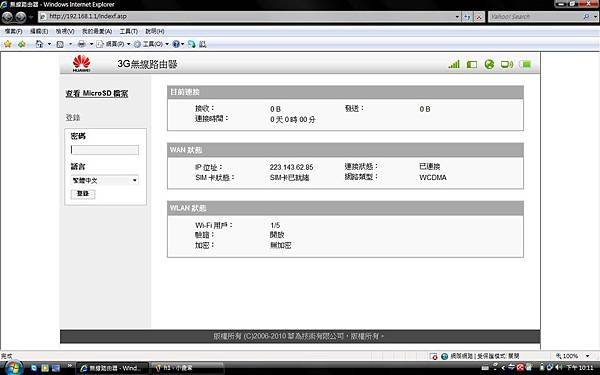
Task: Click the Windows Start orb
Action: click(14, 368)
